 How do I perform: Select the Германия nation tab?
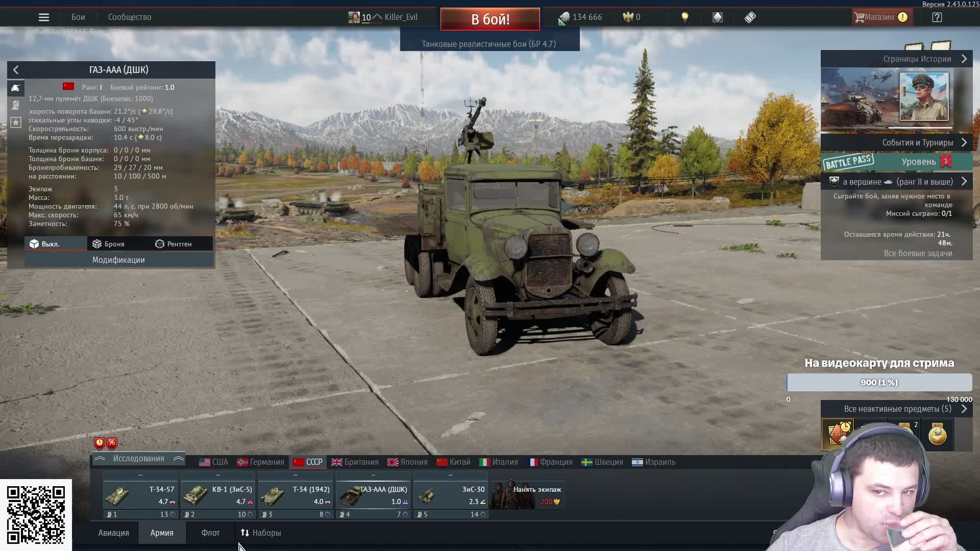coord(260,462)
